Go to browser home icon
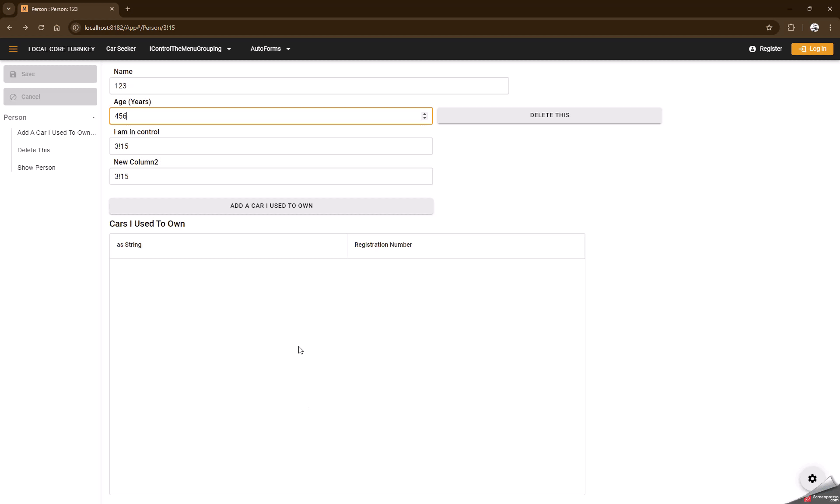 (x=57, y=28)
